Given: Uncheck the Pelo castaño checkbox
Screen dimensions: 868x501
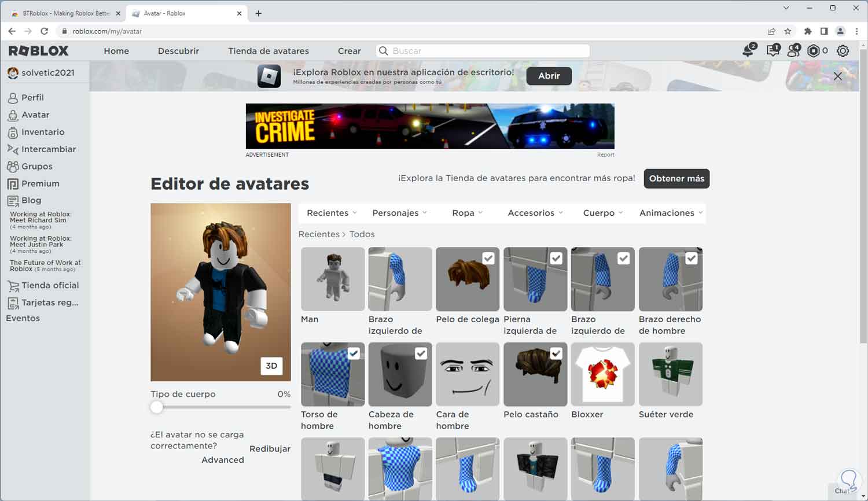Looking at the screenshot, I should (556, 353).
